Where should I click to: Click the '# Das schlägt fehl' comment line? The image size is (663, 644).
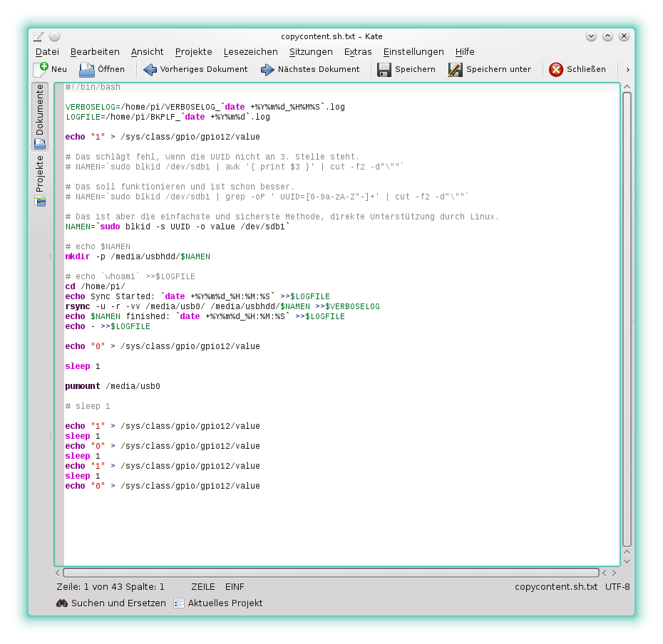point(212,157)
